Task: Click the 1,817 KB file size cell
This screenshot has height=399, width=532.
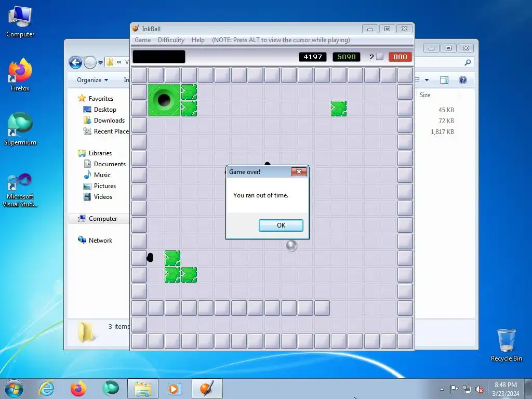Action: pyautogui.click(x=442, y=132)
